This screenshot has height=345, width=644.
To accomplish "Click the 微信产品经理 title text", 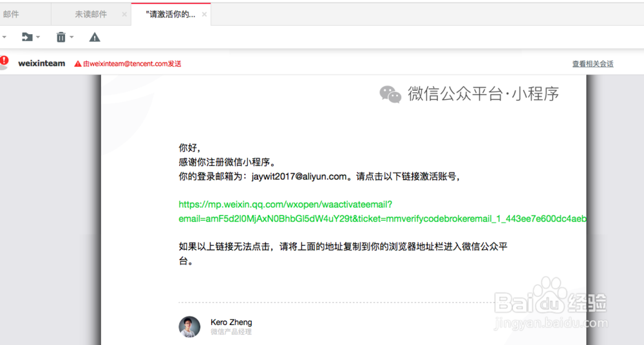I will click(x=231, y=332).
